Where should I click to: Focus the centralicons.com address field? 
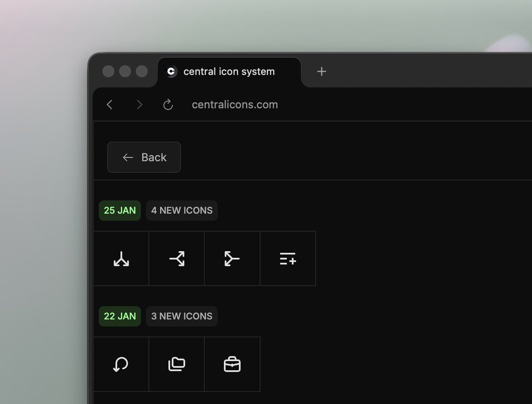pos(235,105)
